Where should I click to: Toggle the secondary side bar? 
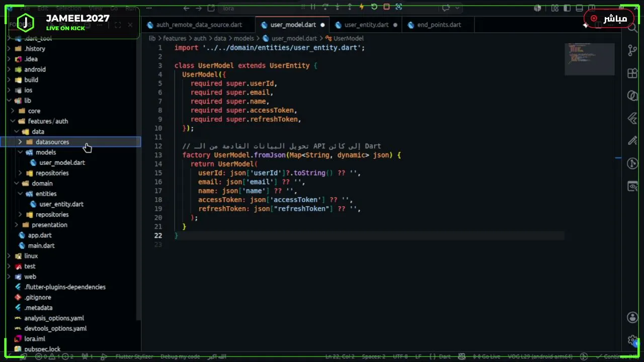[591, 8]
